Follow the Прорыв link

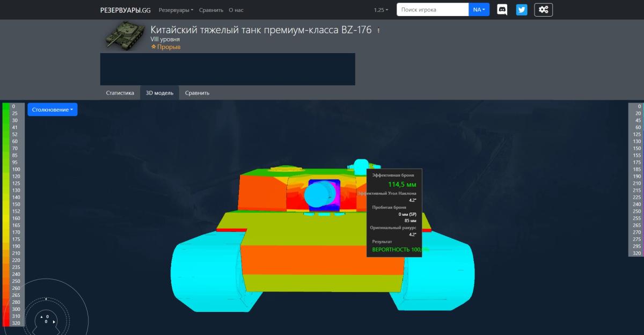click(x=166, y=47)
